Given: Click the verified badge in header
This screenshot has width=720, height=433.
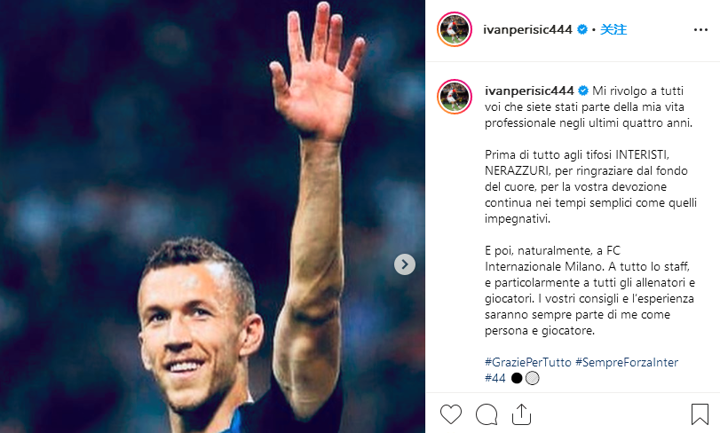Looking at the screenshot, I should coord(582,30).
